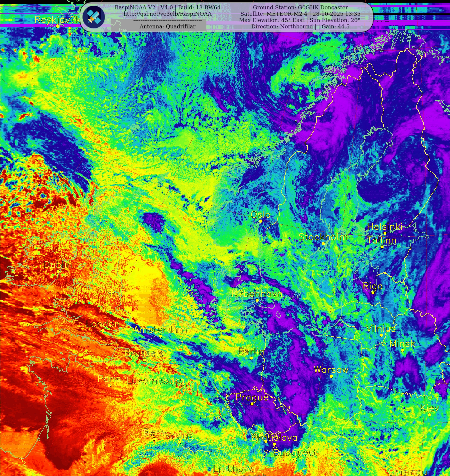Viewport: 450px width, 476px height.
Task: Click the Helsinki city label
Action: (385, 227)
